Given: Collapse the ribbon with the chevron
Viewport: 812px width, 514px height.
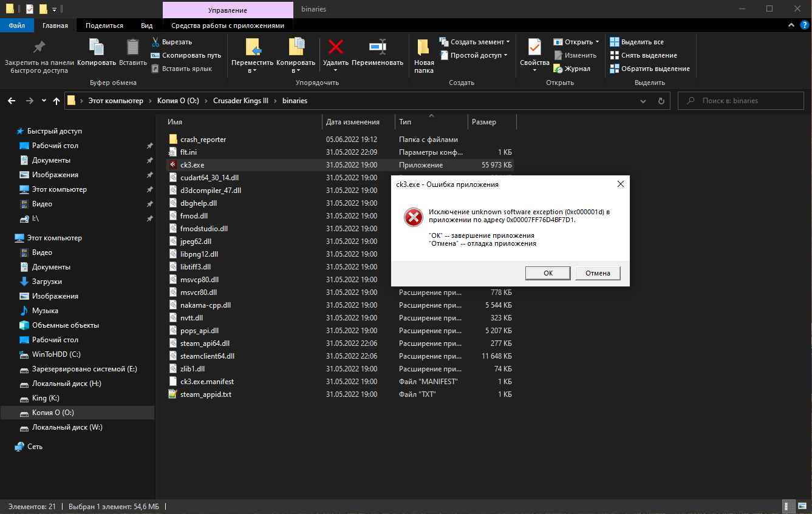Looking at the screenshot, I should click(791, 25).
